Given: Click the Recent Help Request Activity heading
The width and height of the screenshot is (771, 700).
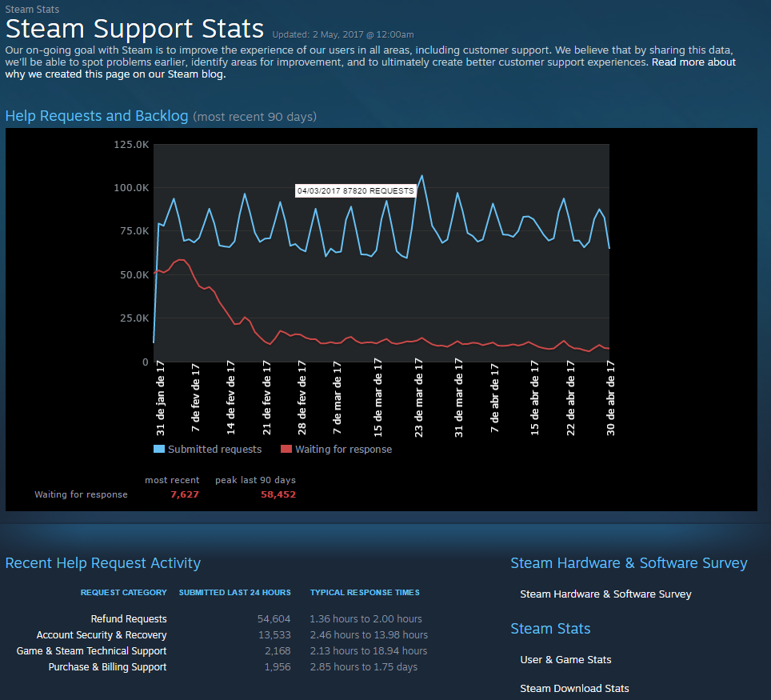Looking at the screenshot, I should 102,562.
